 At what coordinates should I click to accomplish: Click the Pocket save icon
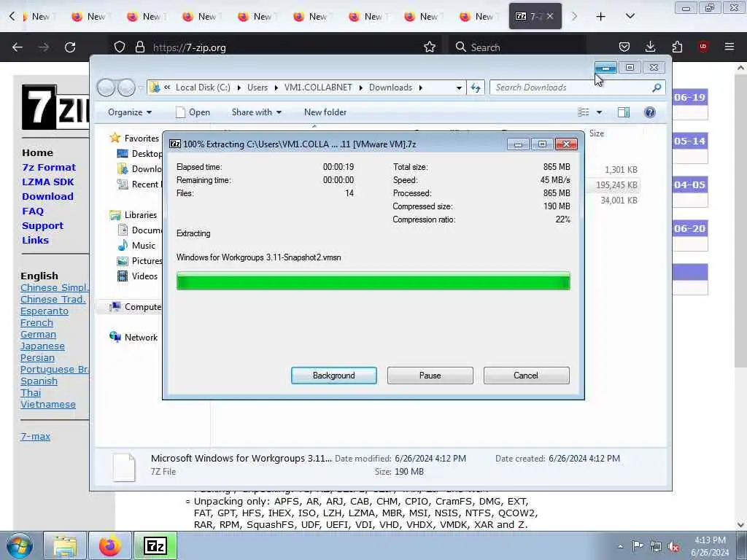click(x=624, y=47)
